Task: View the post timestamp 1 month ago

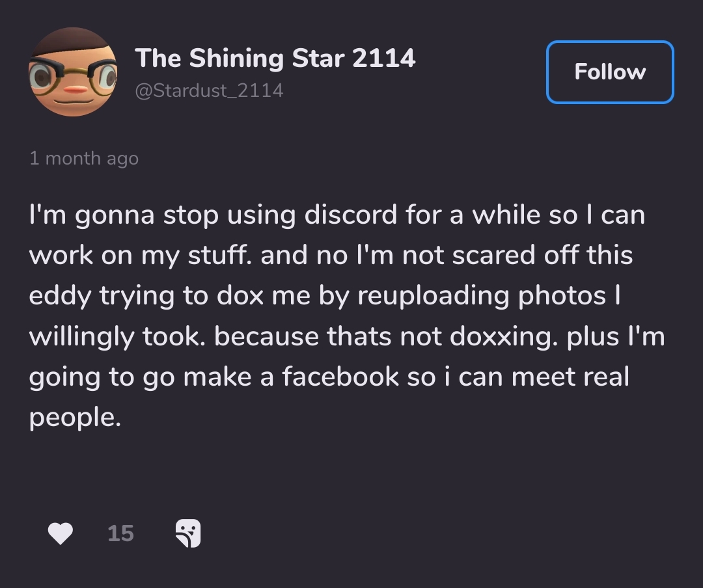Action: click(x=84, y=158)
